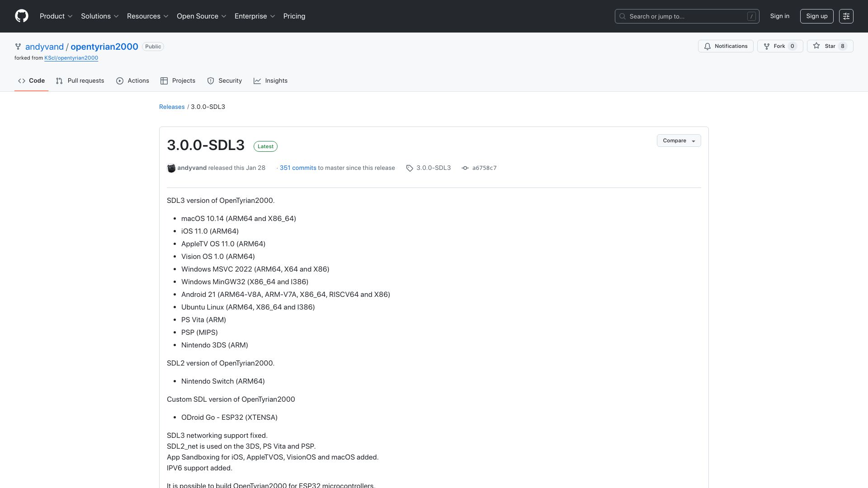The height and width of the screenshot is (488, 868).
Task: Click the star count 8
Action: click(x=842, y=46)
